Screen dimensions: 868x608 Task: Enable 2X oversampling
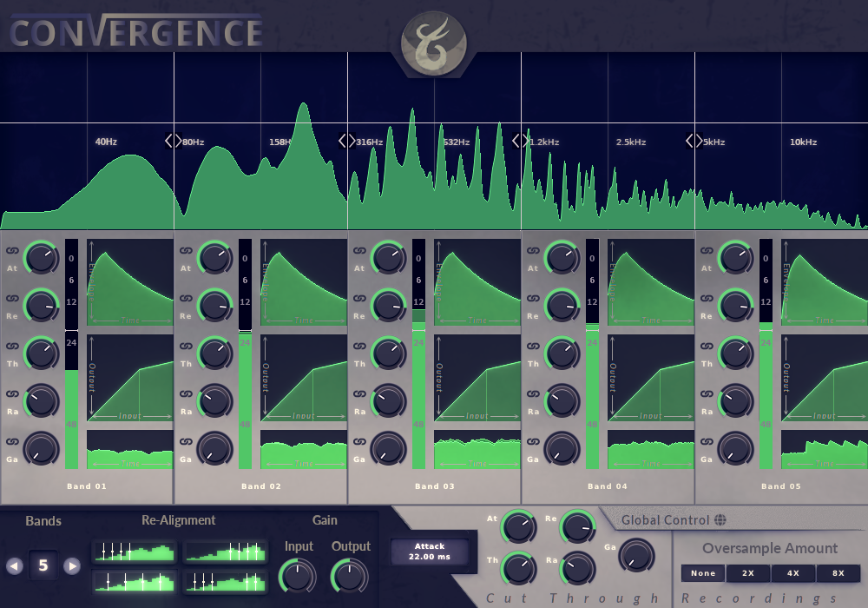pyautogui.click(x=748, y=573)
